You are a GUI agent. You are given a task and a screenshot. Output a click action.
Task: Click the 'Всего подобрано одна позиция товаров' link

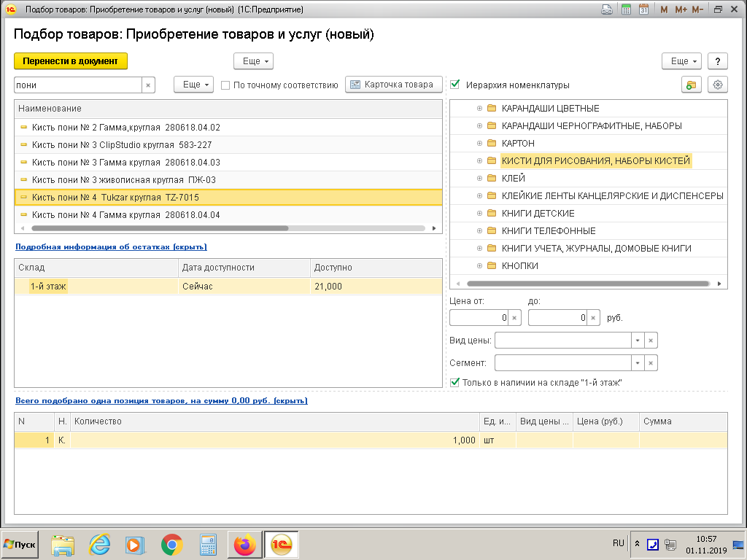(161, 400)
